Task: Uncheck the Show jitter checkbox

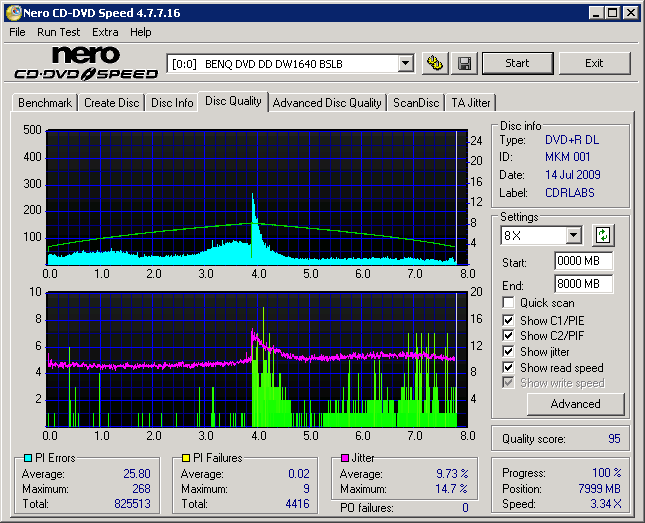Action: (509, 352)
